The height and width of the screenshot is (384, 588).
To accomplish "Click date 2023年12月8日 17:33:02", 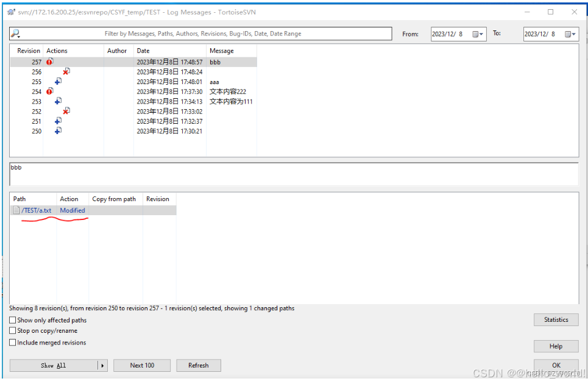I will (169, 112).
